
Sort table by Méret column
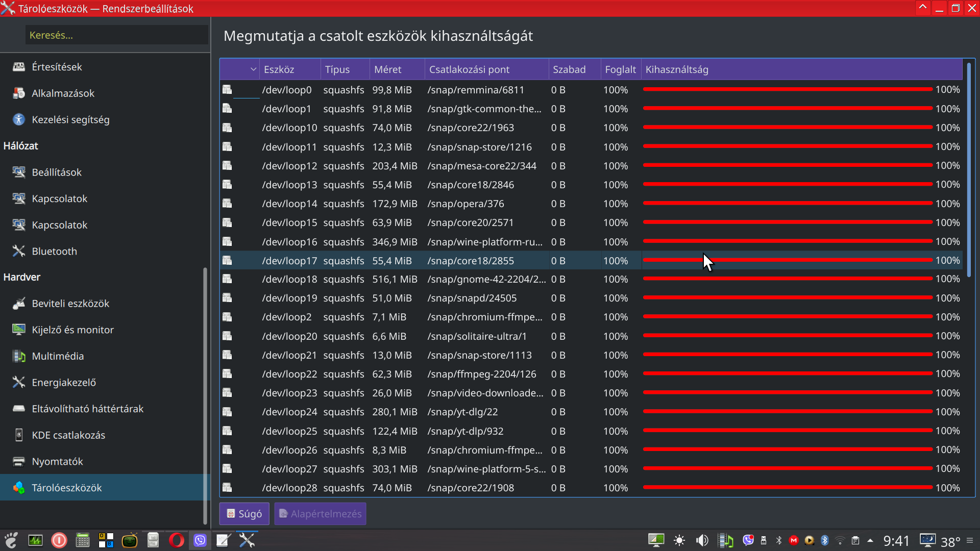click(397, 69)
